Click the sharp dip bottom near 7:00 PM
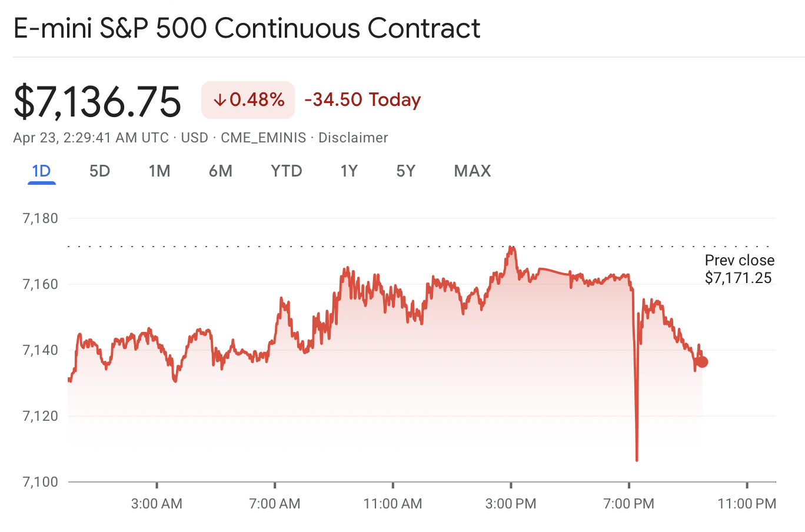 [x=637, y=459]
